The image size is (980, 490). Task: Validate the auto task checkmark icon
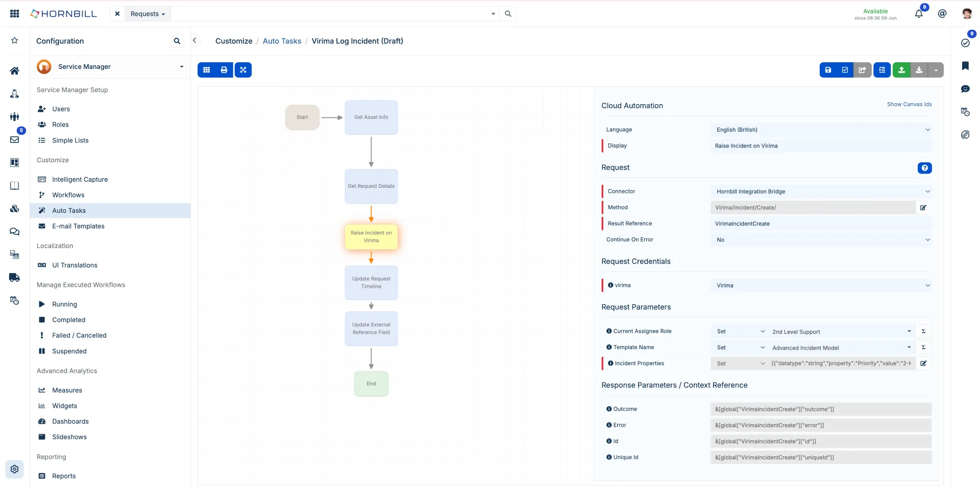[x=845, y=70]
